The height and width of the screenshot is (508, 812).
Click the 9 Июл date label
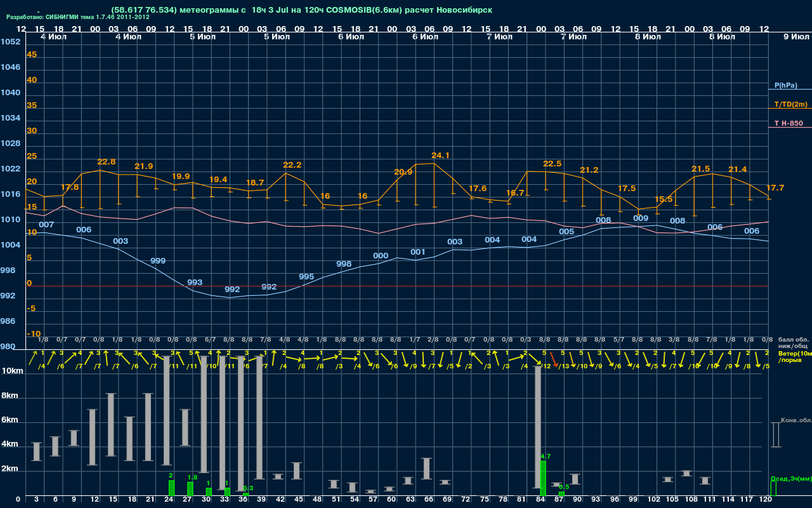click(796, 37)
